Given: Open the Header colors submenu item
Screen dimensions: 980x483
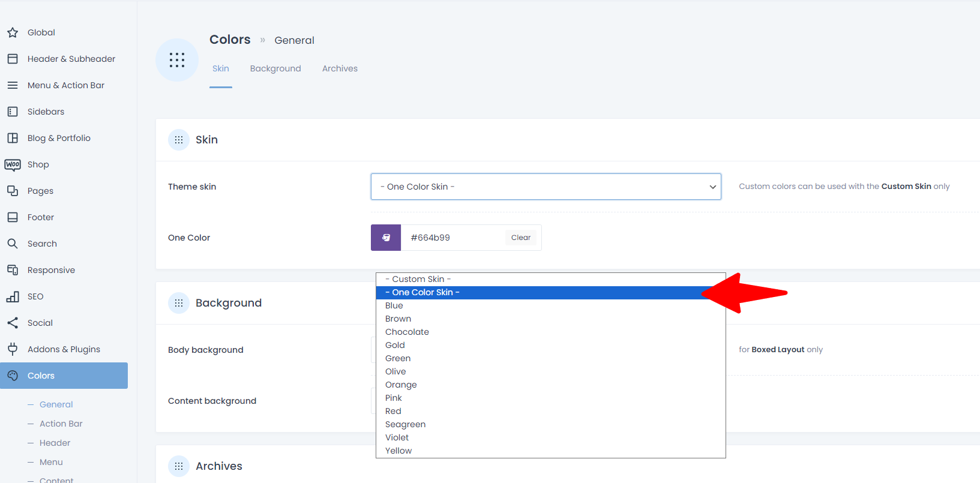Looking at the screenshot, I should tap(55, 443).
